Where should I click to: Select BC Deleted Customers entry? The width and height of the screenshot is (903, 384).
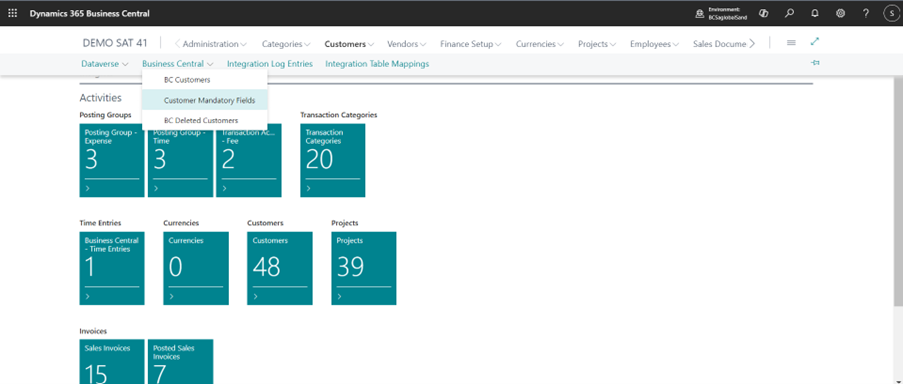204,120
